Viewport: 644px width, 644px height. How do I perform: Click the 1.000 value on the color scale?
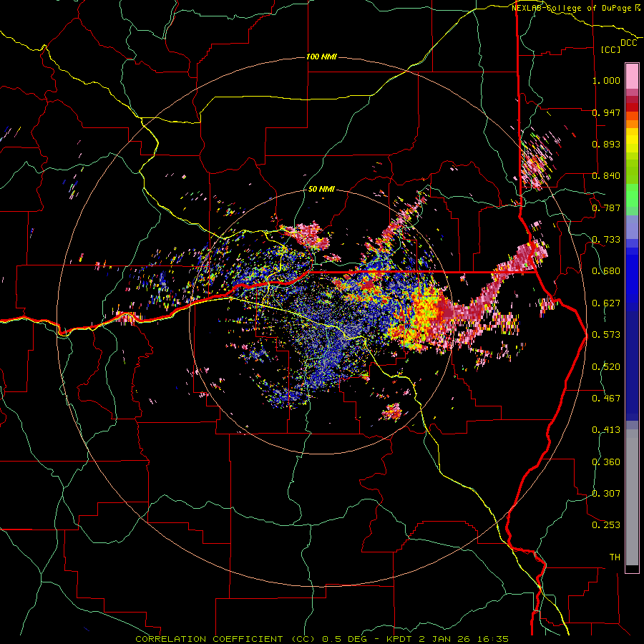coord(606,80)
